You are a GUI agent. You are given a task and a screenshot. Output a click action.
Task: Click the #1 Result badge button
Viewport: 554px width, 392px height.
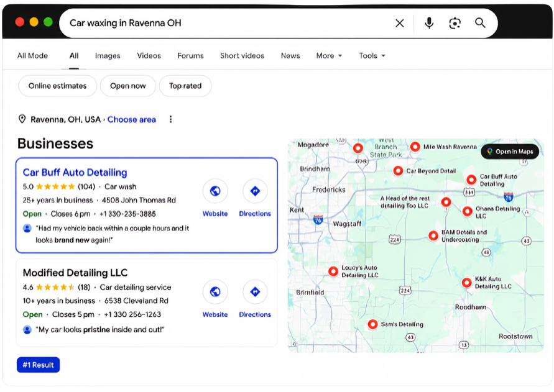(x=38, y=365)
